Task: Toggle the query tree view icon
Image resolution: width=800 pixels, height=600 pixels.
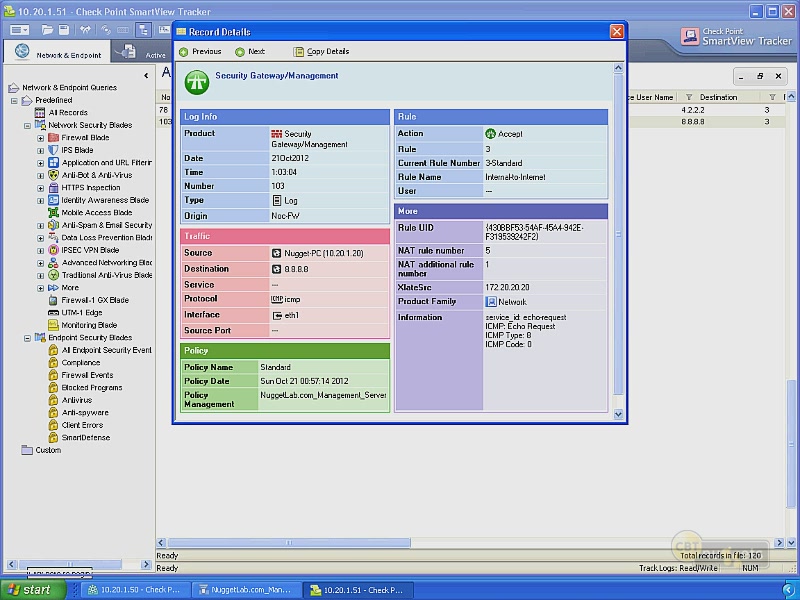Action: pos(143,30)
